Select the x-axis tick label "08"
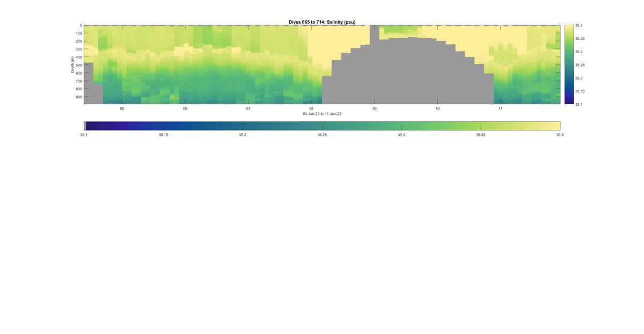644x334 pixels. (311, 108)
